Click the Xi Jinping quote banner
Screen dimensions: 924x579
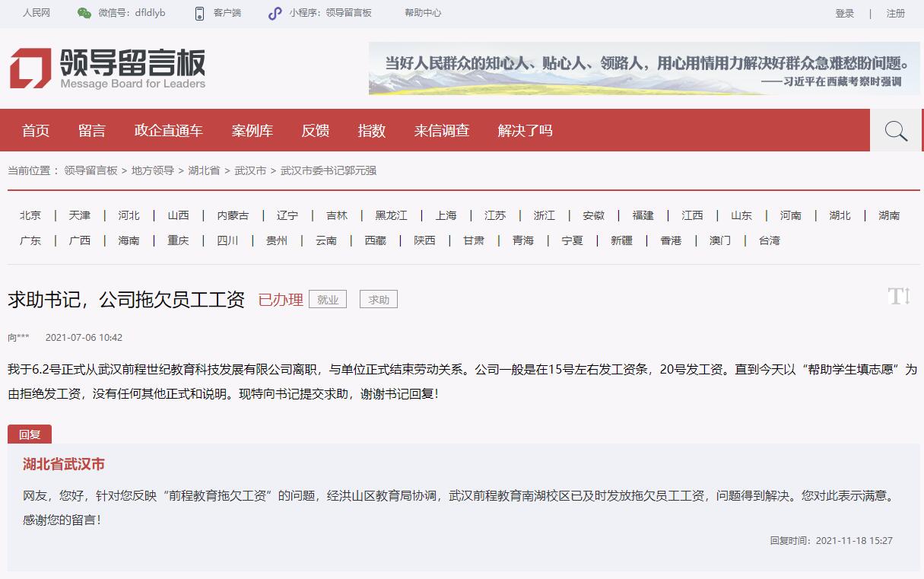[644, 68]
